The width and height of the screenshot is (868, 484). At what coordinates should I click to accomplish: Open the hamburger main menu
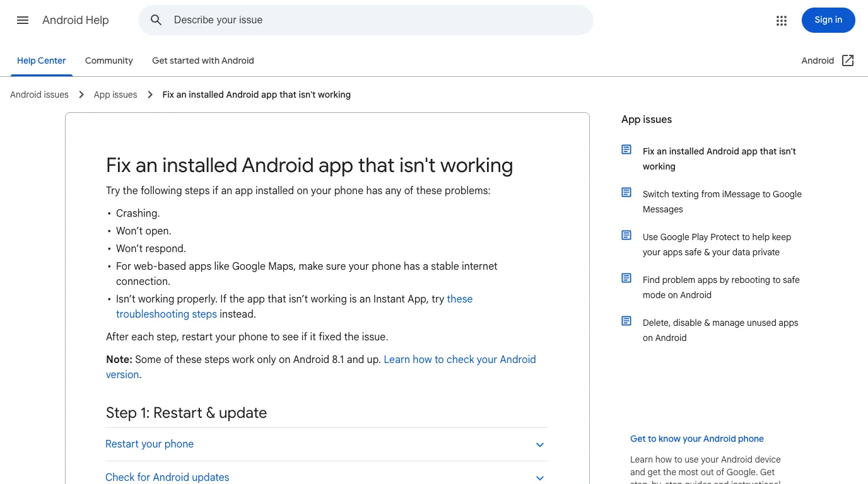point(23,20)
